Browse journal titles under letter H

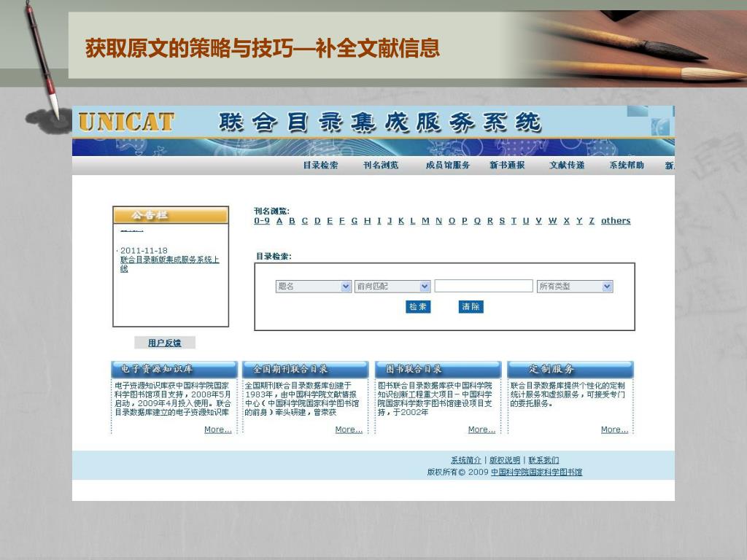pos(368,221)
